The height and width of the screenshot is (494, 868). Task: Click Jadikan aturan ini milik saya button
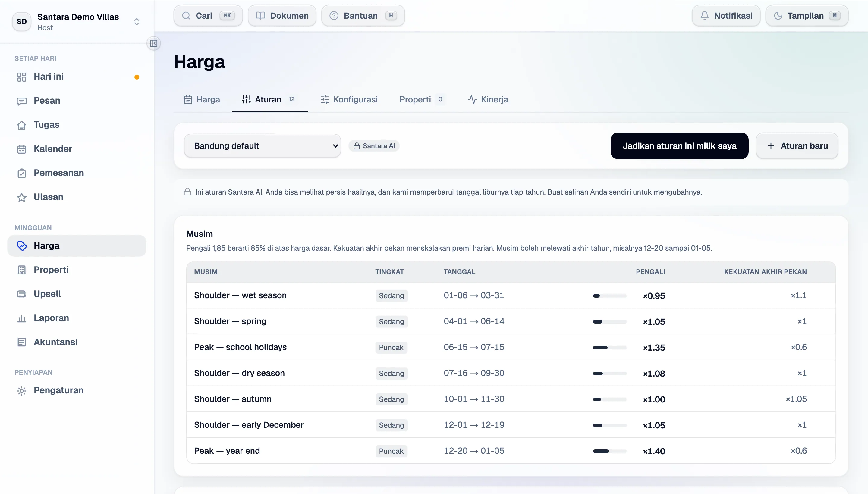click(x=679, y=146)
